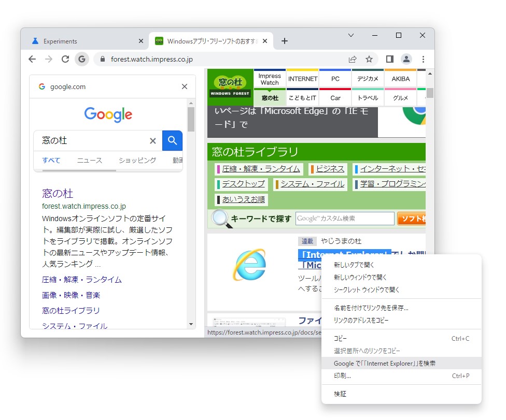Open the Chrome three-dot menu
The width and height of the screenshot is (506, 420).
coord(424,59)
